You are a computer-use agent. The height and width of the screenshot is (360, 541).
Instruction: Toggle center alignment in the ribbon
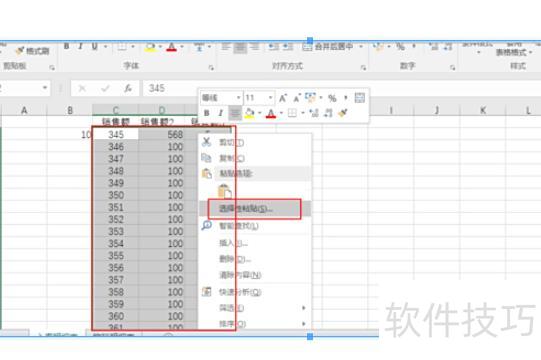(240, 47)
